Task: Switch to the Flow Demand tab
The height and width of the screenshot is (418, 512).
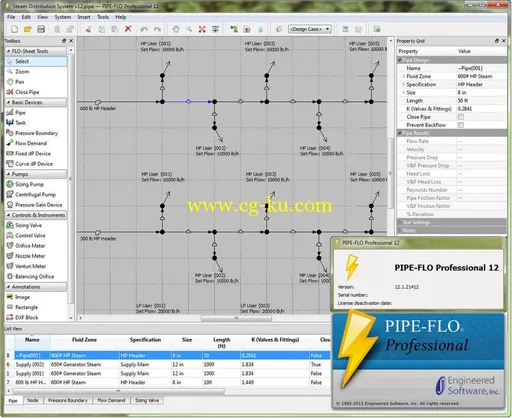Action: 111,400
